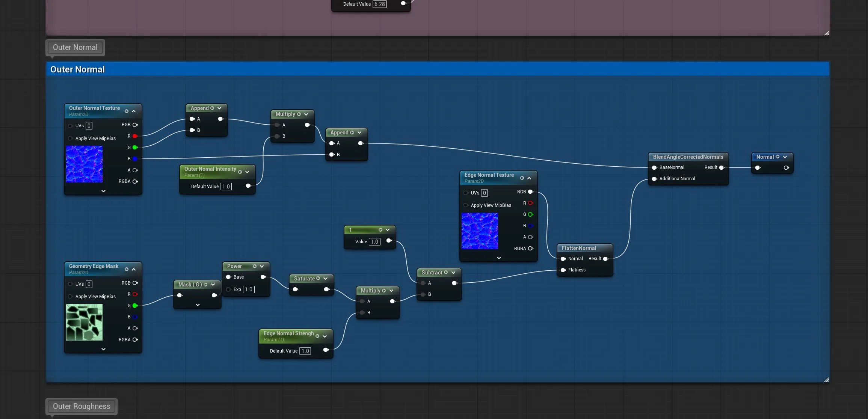Collapse Edge Normal Texture node with header chevron
The image size is (868, 419).
(x=529, y=178)
